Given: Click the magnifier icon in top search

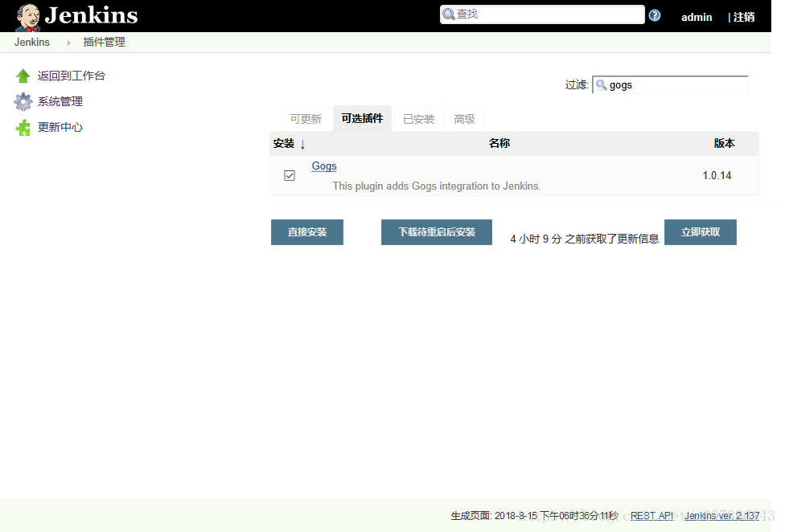Looking at the screenshot, I should click(x=449, y=14).
